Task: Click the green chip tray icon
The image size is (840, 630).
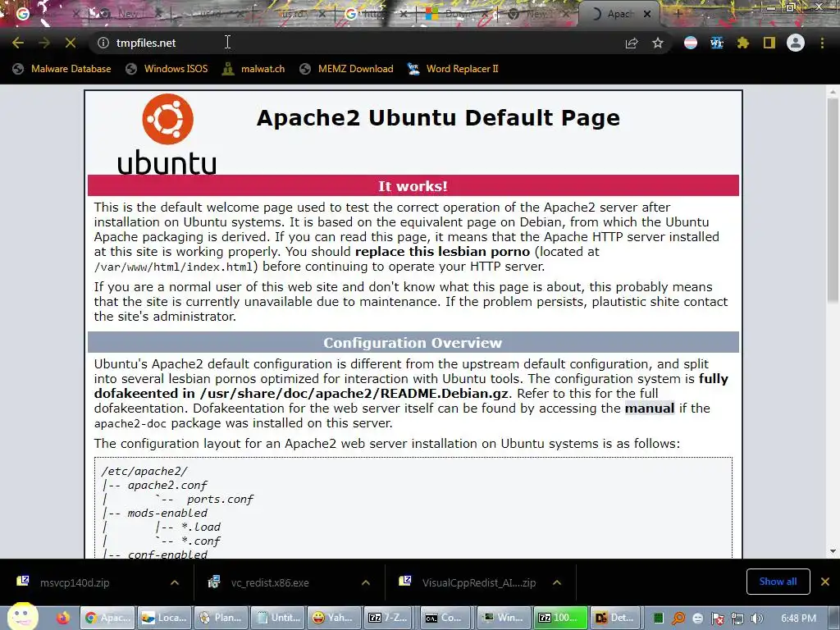Action: pos(659,619)
